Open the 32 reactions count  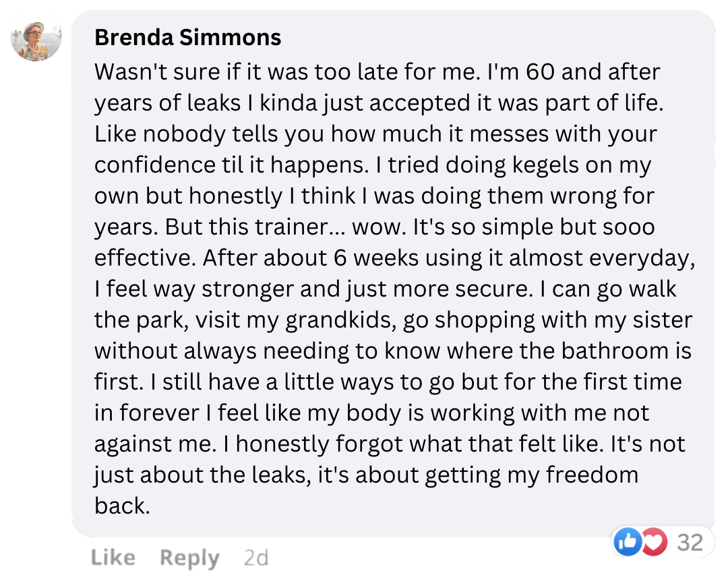tap(690, 543)
